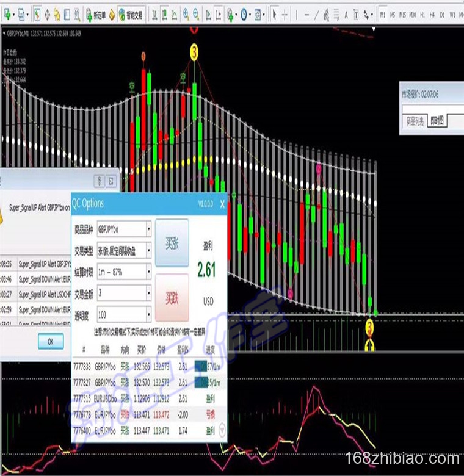
Task: Toggle the auto scroll chart icon
Action: click(208, 14)
